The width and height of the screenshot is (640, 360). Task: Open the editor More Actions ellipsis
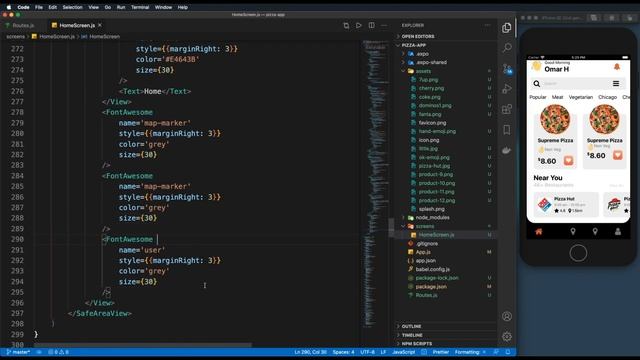(x=384, y=25)
